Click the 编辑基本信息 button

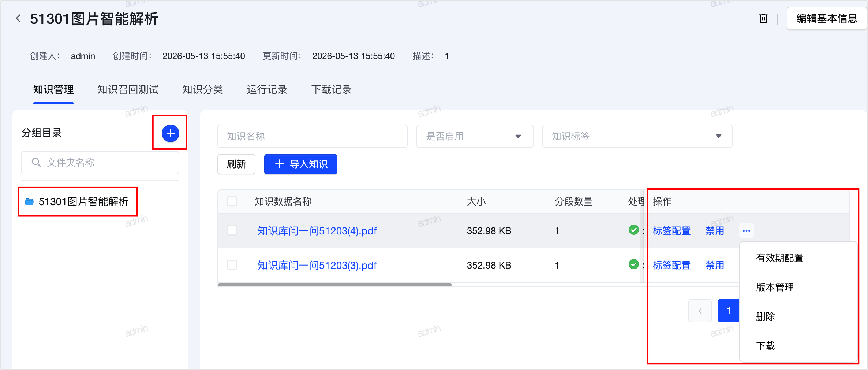tap(827, 19)
